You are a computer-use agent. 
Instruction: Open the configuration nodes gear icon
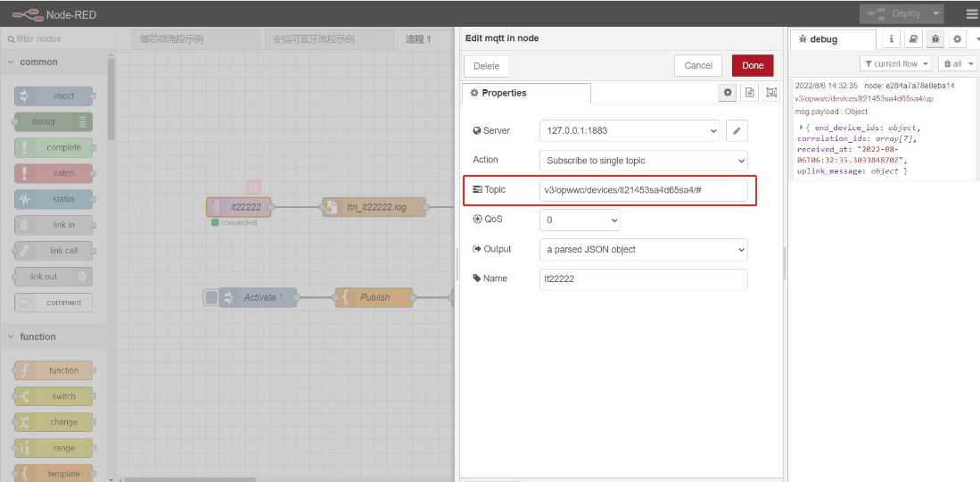957,38
